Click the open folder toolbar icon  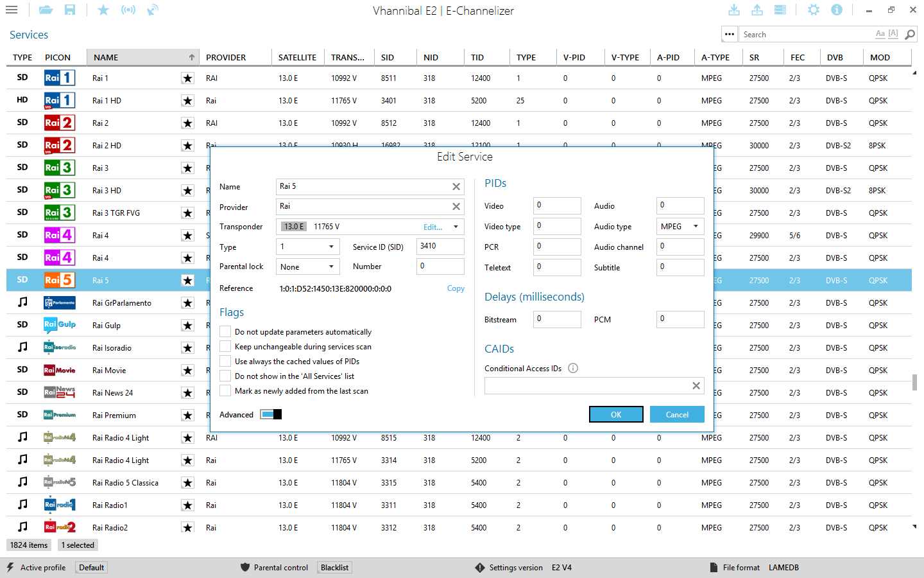click(45, 10)
